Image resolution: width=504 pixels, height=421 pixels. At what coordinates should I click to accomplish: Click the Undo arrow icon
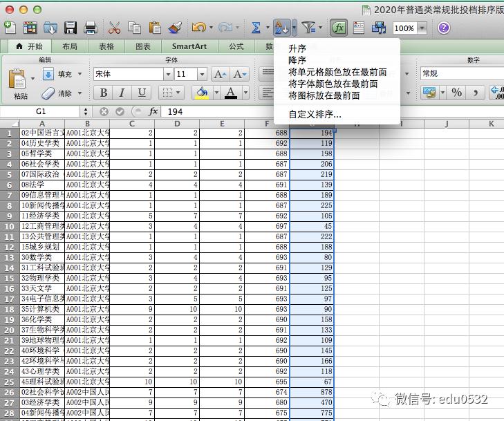(x=199, y=28)
